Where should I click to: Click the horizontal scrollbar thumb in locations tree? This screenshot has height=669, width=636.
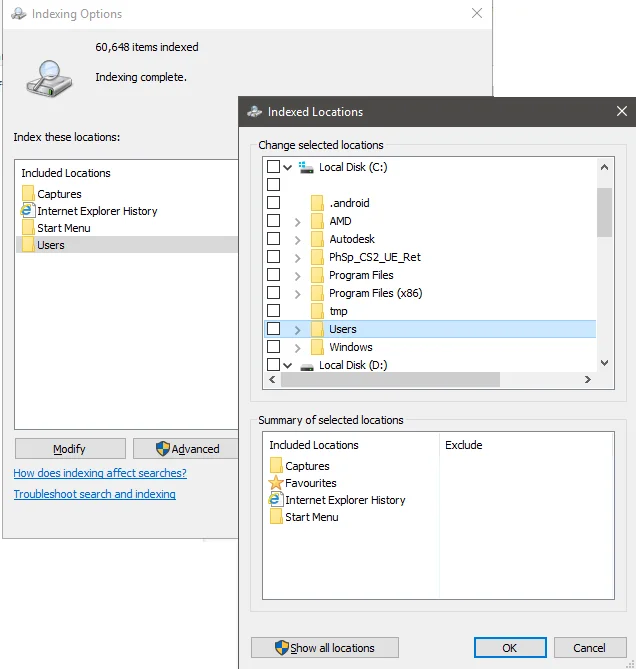[x=390, y=379]
